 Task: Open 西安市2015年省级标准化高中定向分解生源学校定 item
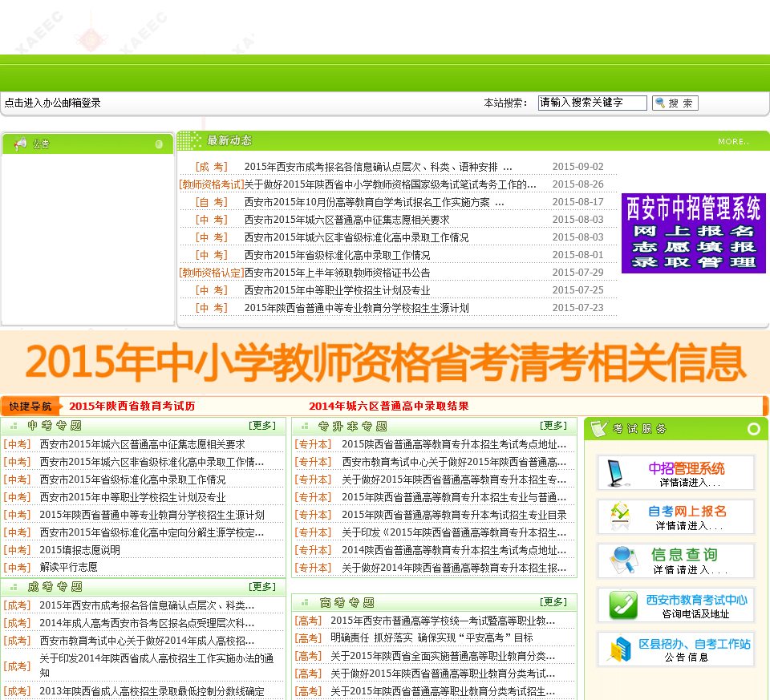(152, 532)
